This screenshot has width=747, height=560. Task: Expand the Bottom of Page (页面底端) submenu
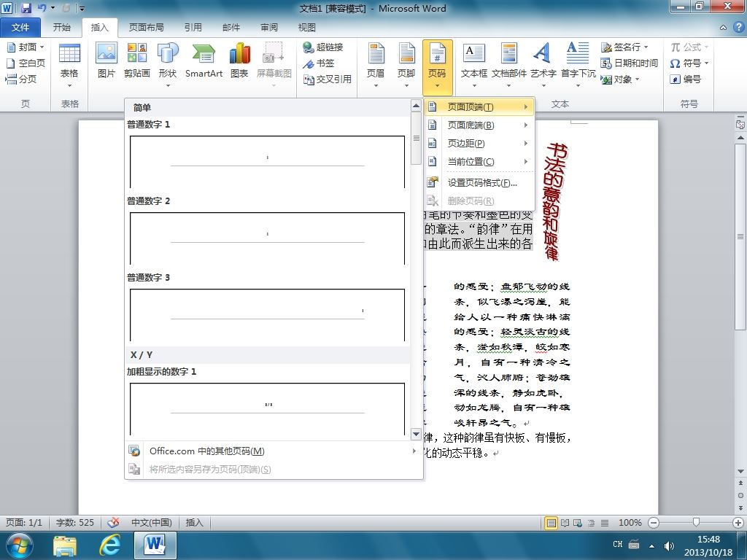pyautogui.click(x=479, y=125)
